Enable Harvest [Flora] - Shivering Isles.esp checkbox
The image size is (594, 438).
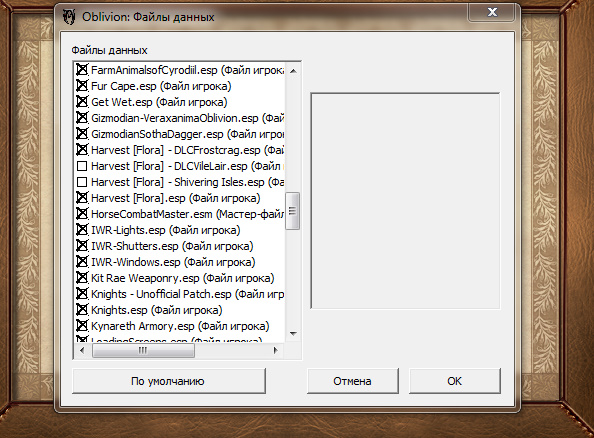click(x=82, y=182)
